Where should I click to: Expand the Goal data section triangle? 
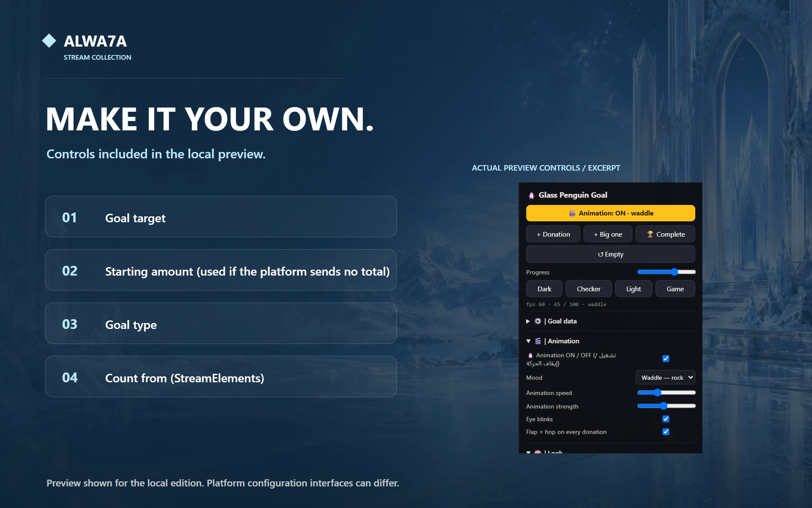pyautogui.click(x=528, y=321)
